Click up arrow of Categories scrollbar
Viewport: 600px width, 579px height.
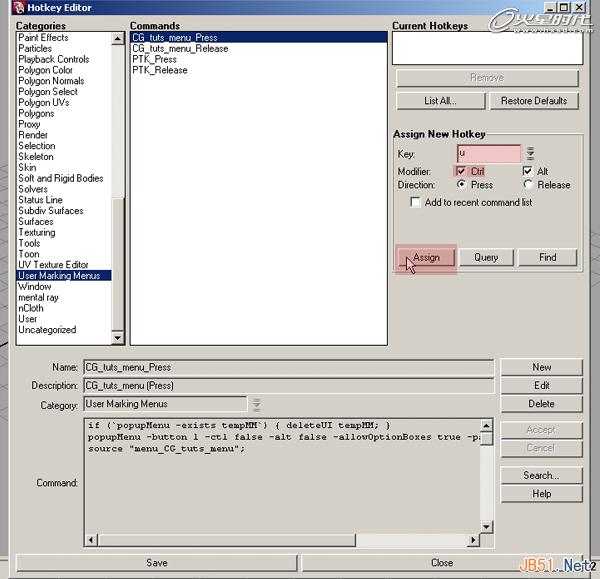(x=117, y=39)
